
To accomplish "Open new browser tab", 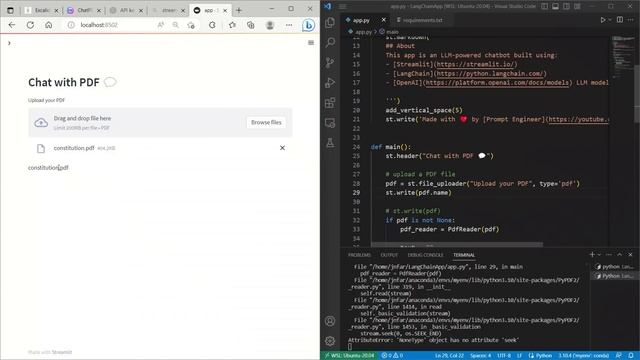I will [239, 10].
